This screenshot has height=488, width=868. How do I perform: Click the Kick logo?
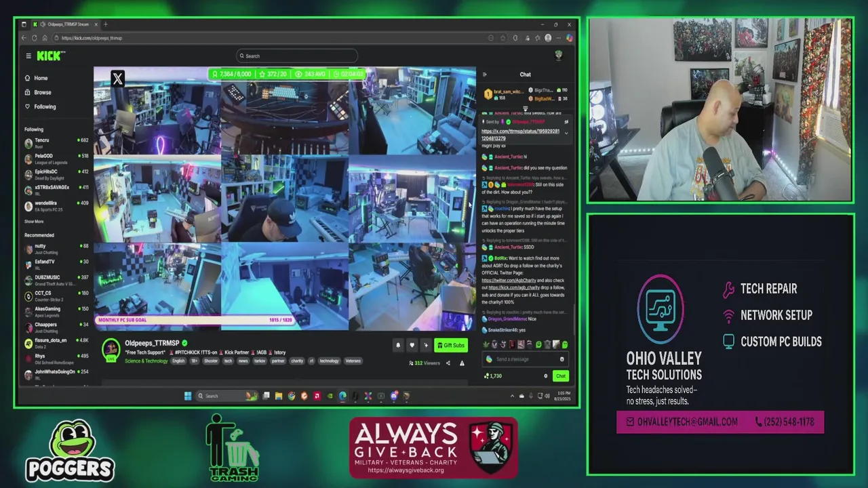[x=51, y=56]
